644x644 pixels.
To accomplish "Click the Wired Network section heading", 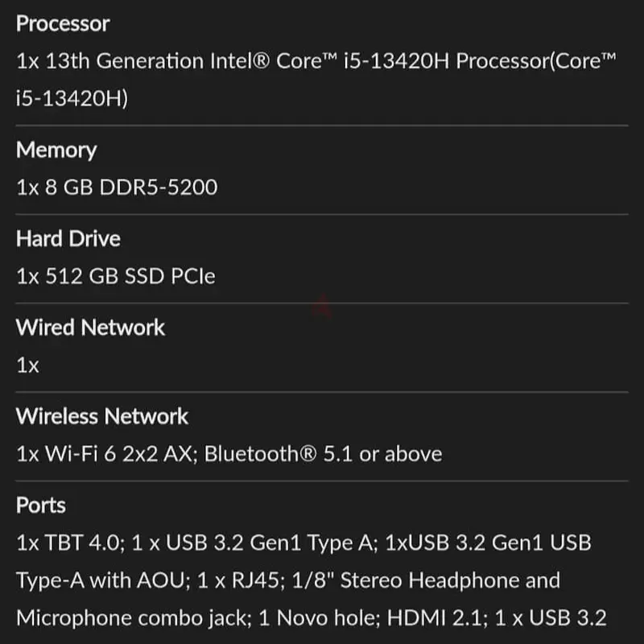I will click(90, 328).
